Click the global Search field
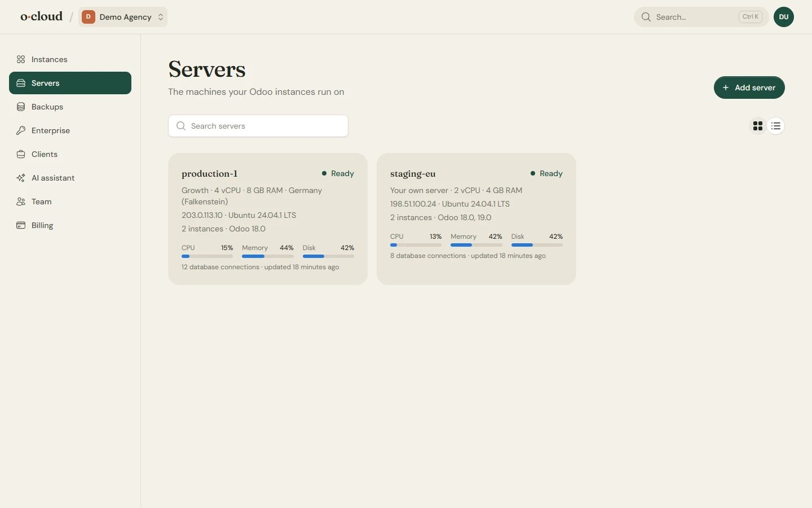The height and width of the screenshot is (508, 812). pyautogui.click(x=701, y=17)
